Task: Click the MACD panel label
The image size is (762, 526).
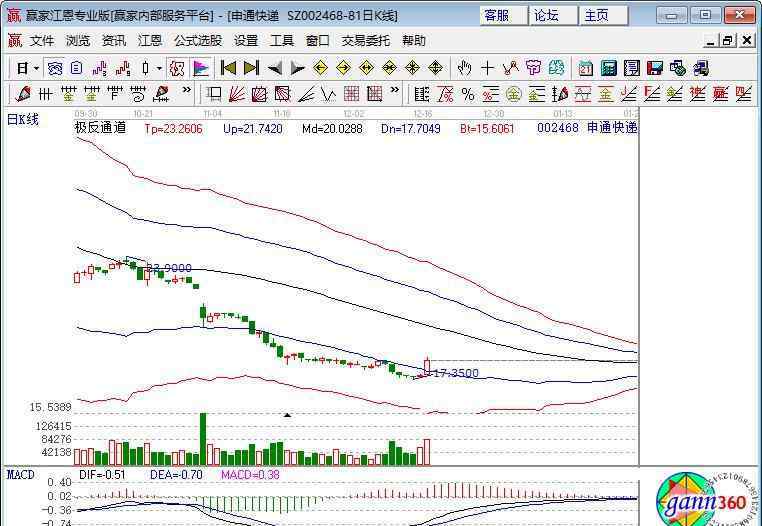Action: coord(21,474)
